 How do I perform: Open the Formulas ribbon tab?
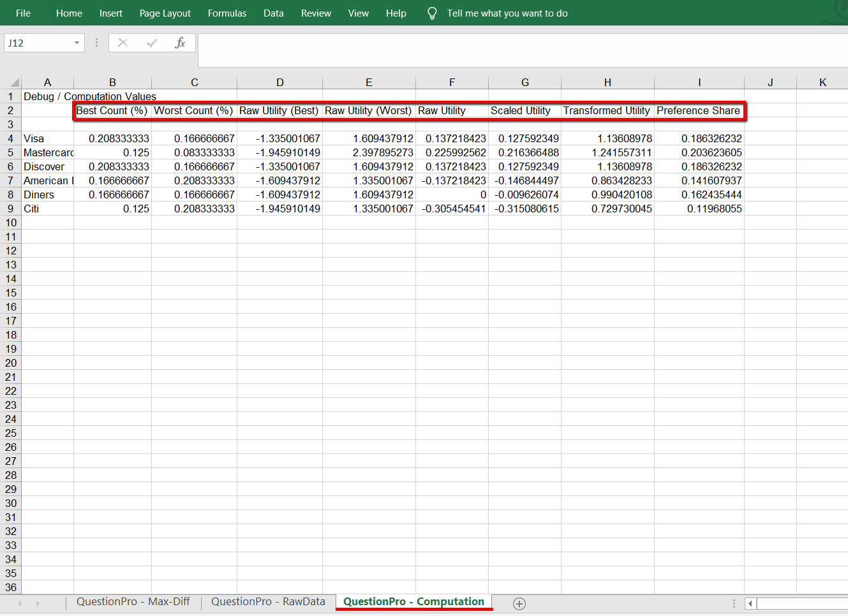coord(227,13)
